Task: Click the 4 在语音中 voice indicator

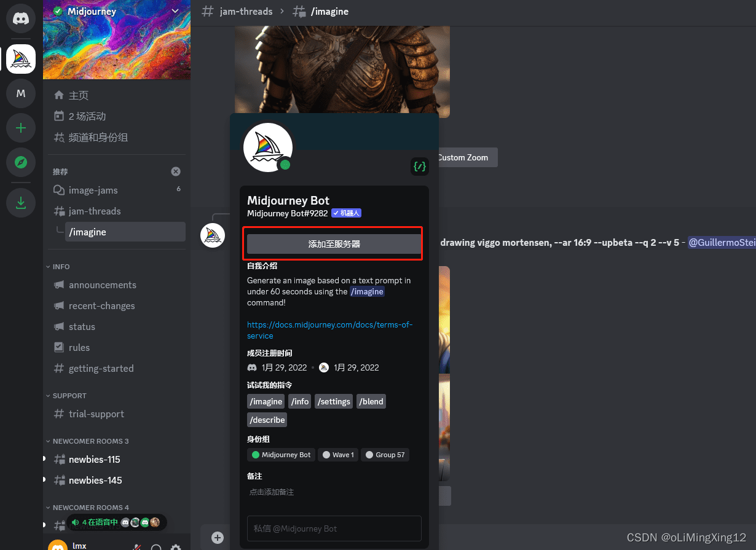Action: 117,522
